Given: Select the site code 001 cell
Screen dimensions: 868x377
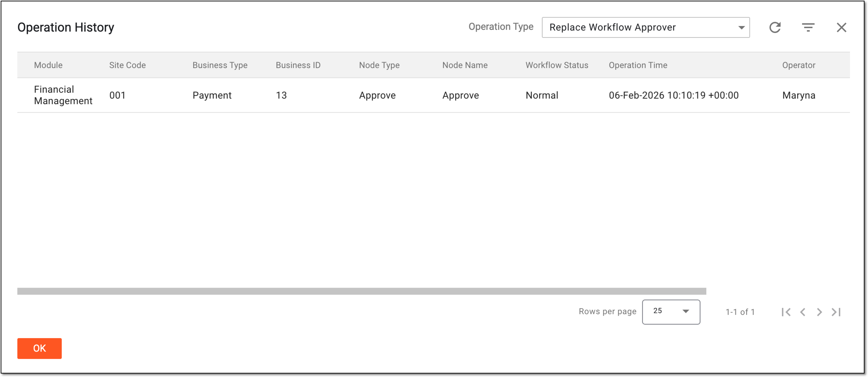Looking at the screenshot, I should [x=117, y=96].
